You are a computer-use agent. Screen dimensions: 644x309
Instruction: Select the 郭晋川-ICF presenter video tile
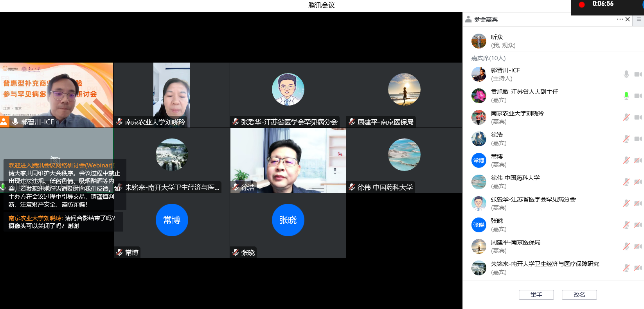[56, 95]
